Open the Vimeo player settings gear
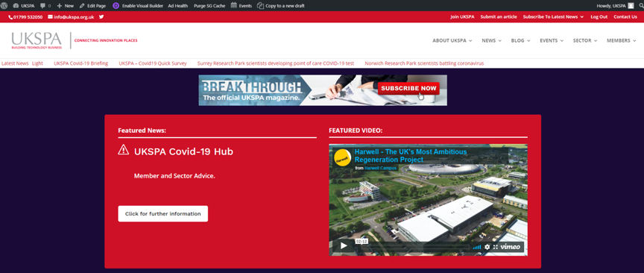 [x=487, y=247]
